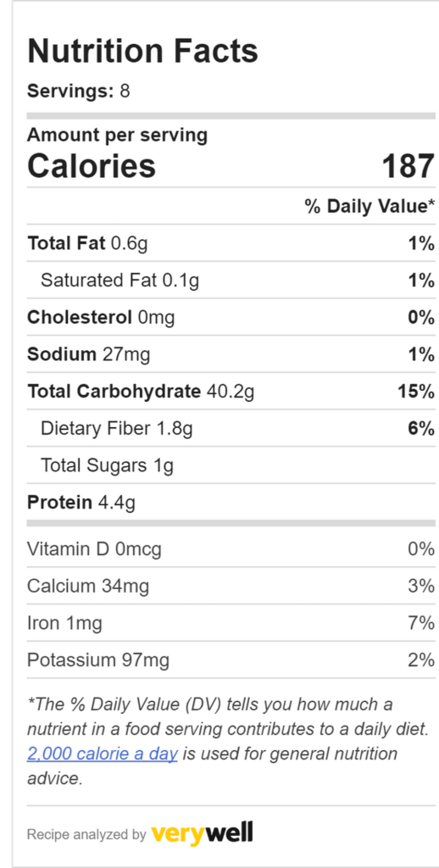Select the Cholesterol 0mg row
Screen dimensions: 439x868
pos(231,317)
